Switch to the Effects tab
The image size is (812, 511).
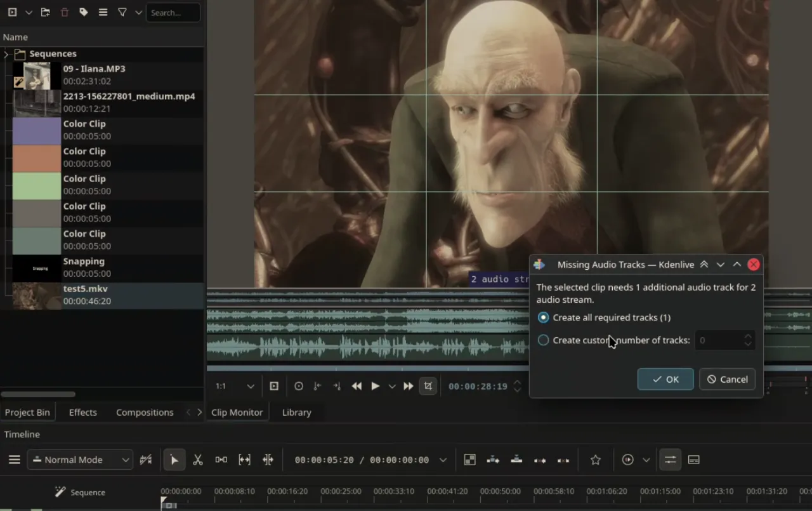83,412
